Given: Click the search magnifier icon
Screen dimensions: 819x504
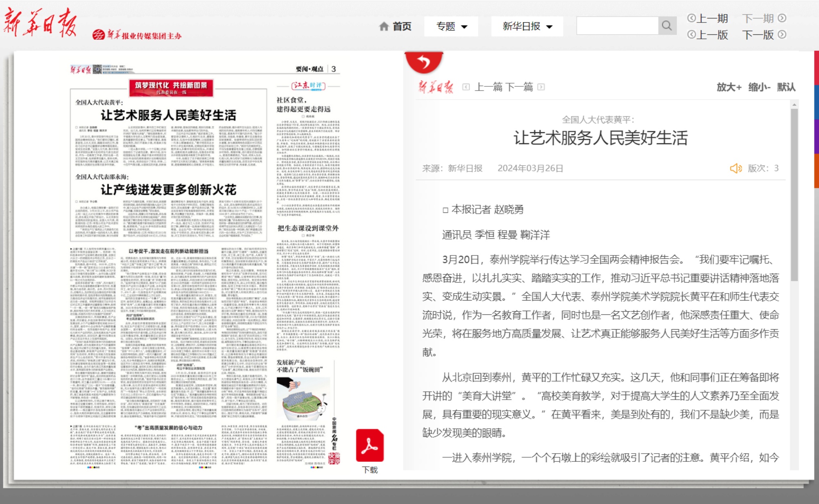Looking at the screenshot, I should (x=667, y=26).
